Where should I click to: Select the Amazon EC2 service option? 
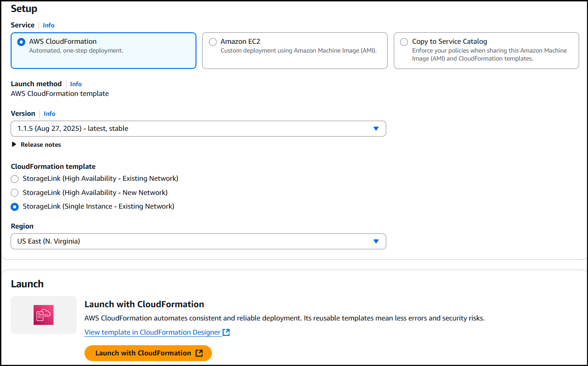point(213,42)
